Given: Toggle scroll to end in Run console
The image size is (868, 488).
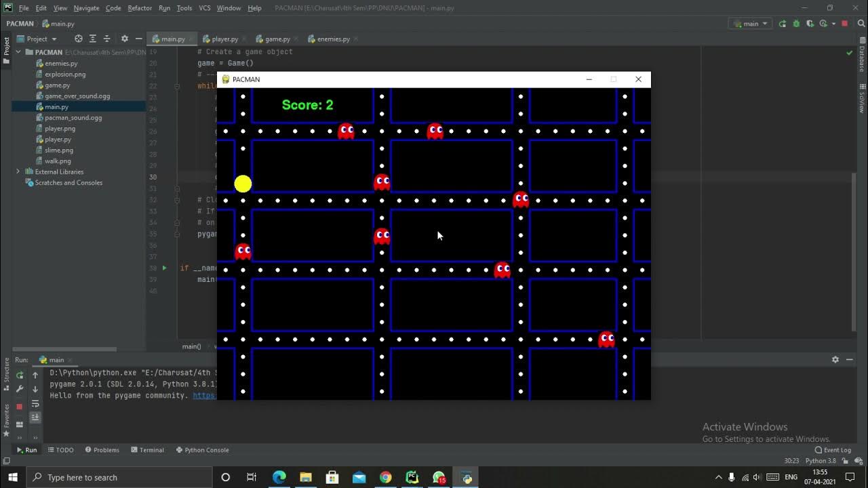Looking at the screenshot, I should tap(35, 418).
